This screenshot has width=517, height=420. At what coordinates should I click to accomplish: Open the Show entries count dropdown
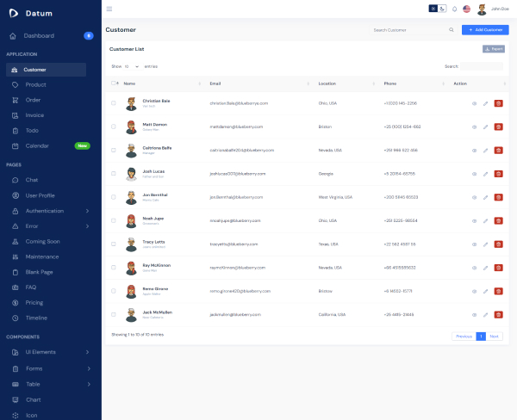tap(132, 65)
